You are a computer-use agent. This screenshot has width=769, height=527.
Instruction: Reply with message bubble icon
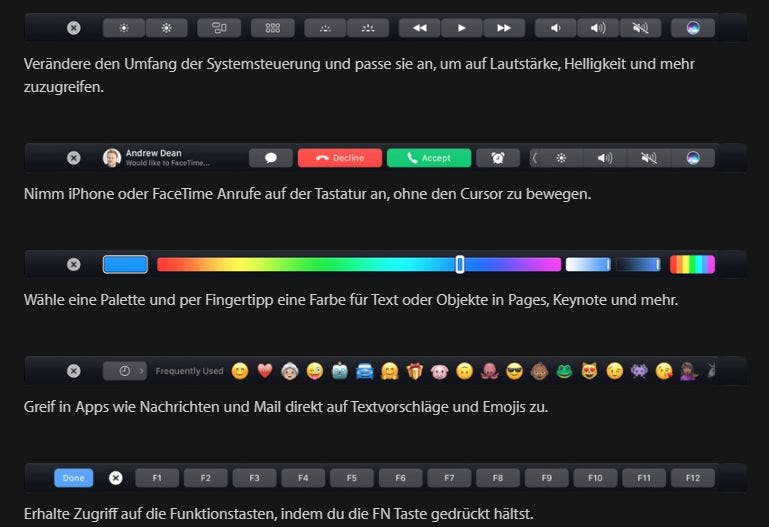271,158
